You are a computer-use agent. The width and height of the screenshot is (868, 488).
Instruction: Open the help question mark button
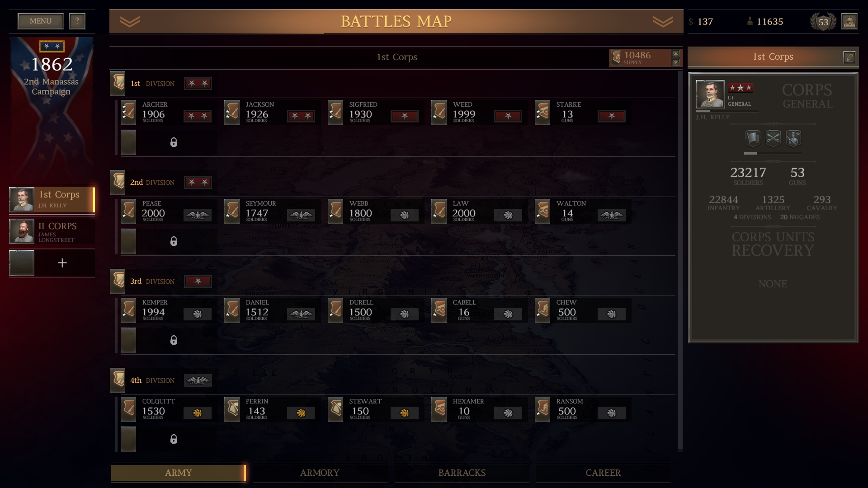coord(77,21)
